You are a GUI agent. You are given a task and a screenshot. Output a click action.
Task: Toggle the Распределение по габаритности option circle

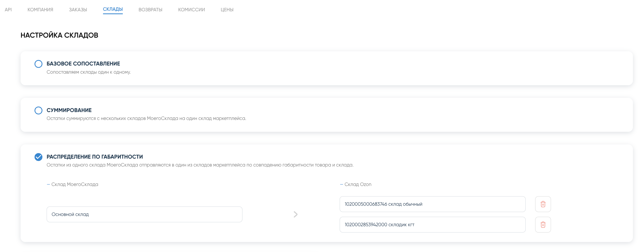[38, 157]
